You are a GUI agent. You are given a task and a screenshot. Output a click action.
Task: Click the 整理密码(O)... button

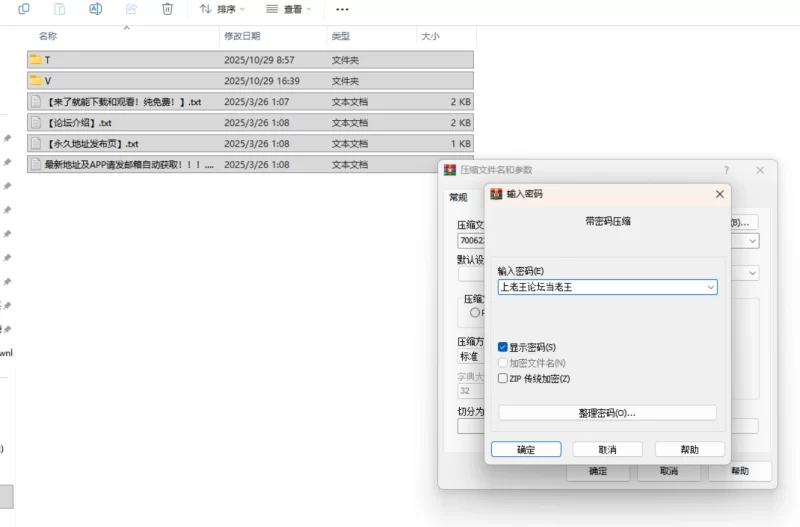607,413
